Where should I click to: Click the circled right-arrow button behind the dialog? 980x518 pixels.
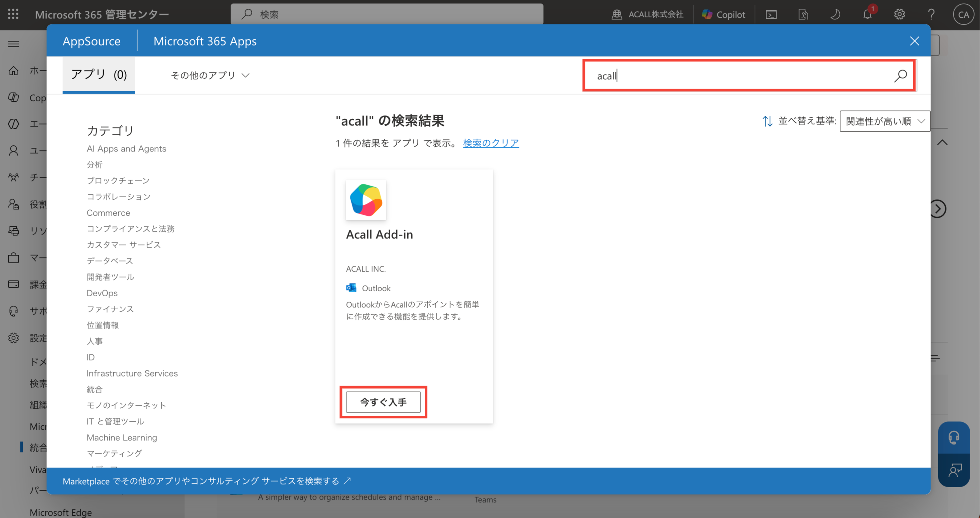938,209
